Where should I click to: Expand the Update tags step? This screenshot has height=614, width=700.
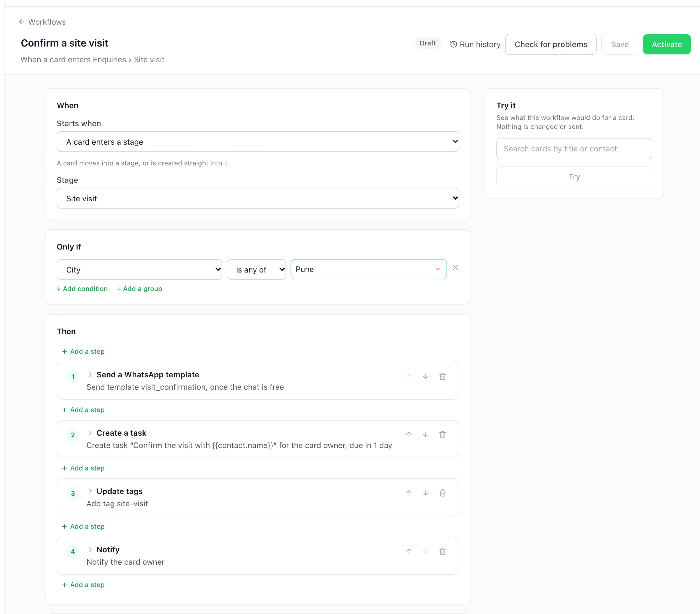click(x=90, y=491)
